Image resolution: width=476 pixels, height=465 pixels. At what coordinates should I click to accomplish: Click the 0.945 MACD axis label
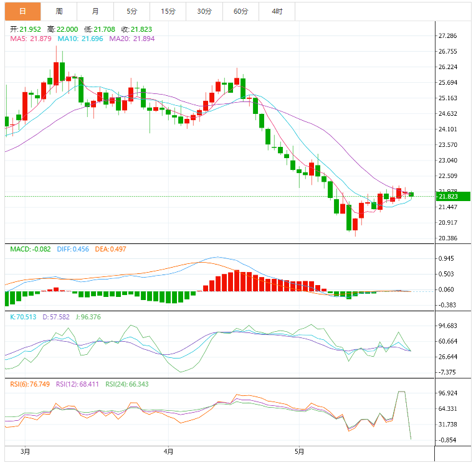point(446,259)
